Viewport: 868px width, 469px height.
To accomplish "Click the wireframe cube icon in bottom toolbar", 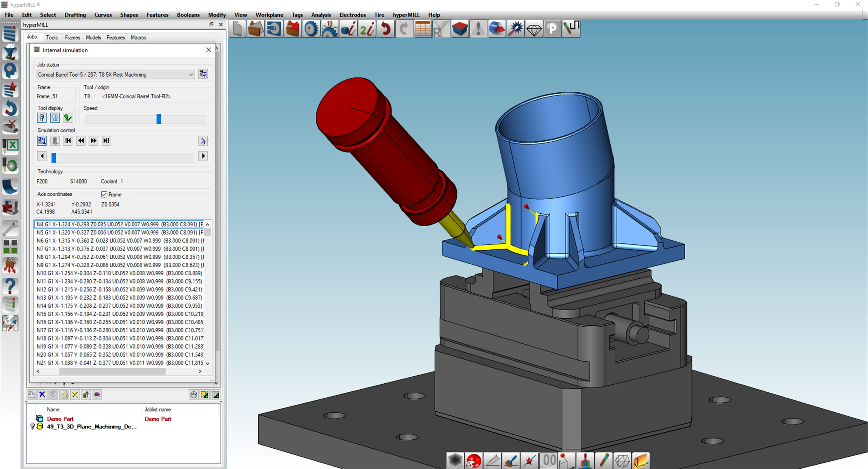I will coord(622,461).
